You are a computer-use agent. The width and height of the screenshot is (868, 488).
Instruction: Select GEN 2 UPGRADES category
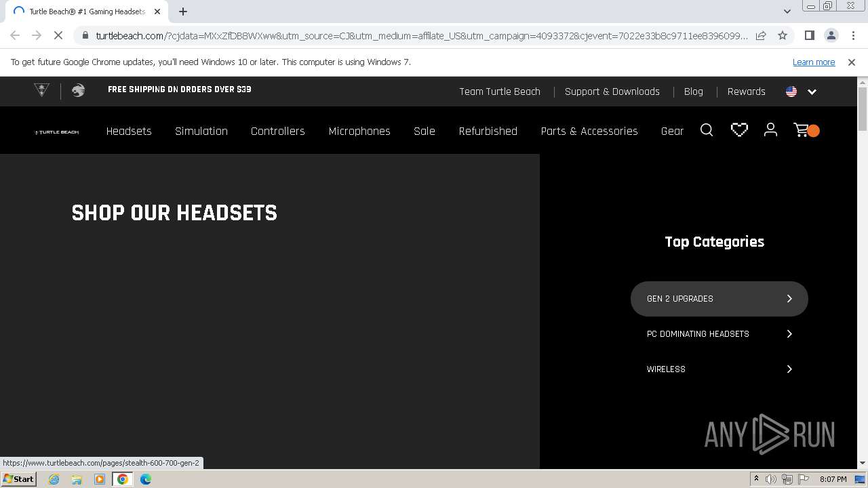(719, 299)
